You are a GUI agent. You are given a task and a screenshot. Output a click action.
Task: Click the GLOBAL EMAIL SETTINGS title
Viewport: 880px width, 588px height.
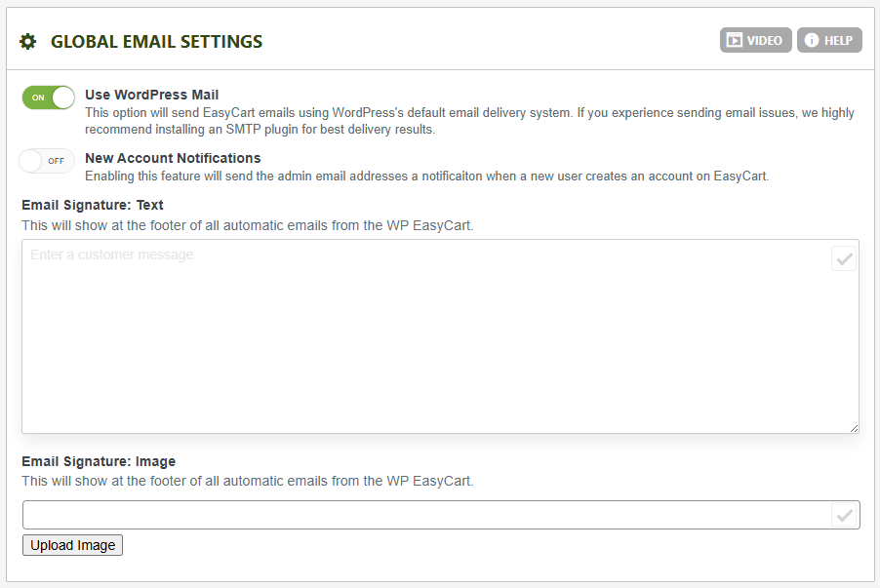[156, 42]
